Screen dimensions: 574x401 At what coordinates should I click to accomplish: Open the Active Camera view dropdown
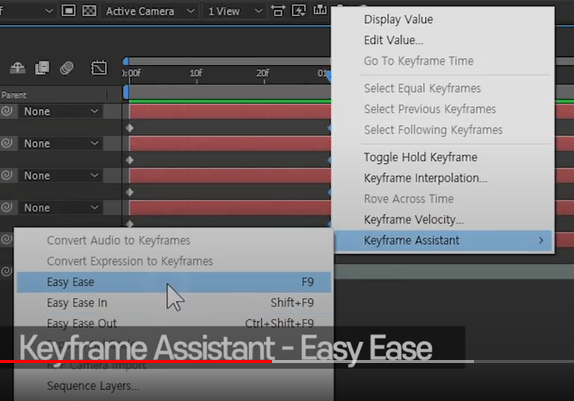click(150, 11)
